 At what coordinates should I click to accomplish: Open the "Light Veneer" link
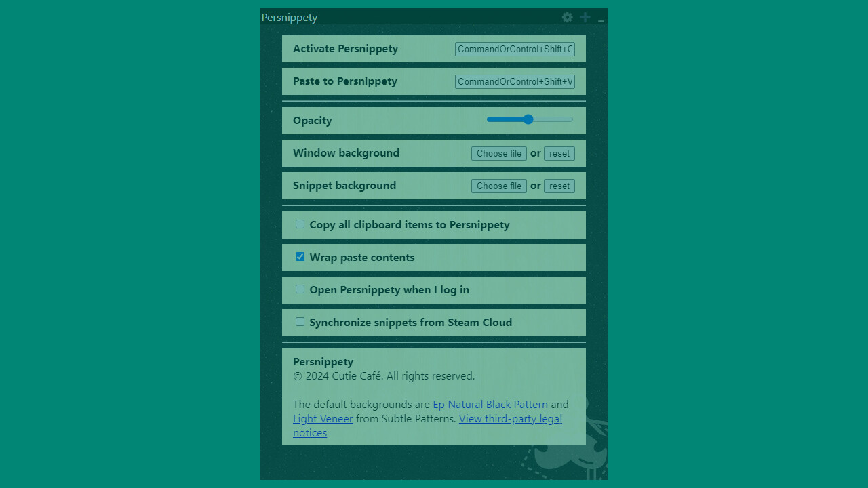click(323, 418)
